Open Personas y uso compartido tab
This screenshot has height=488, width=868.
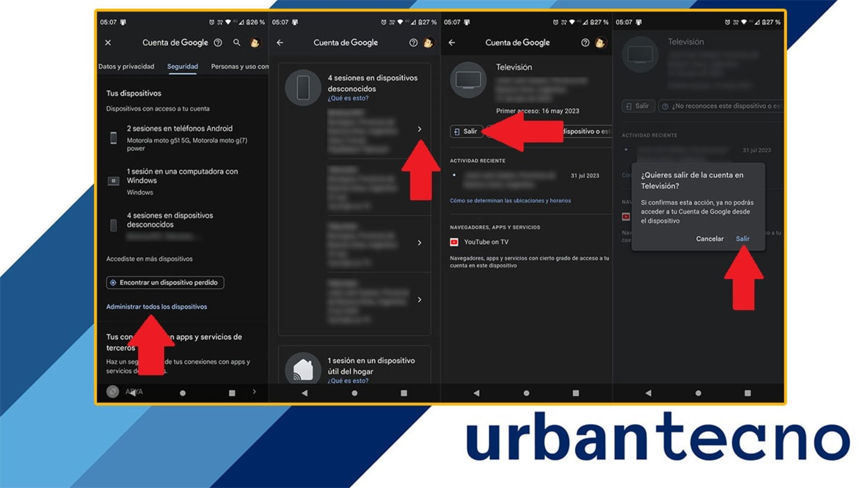(240, 67)
